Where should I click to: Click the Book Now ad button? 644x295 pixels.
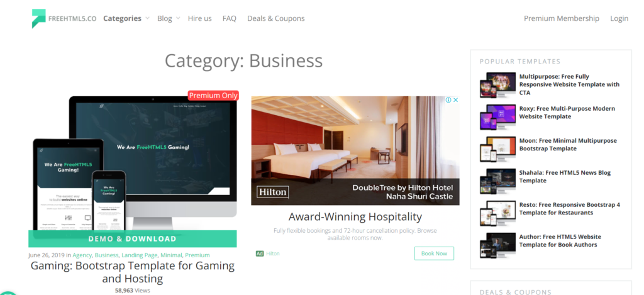coord(434,253)
